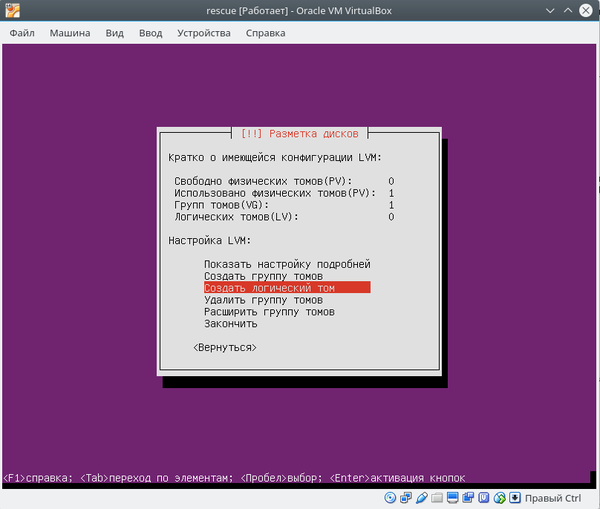Click Правый Ctrl host key label
This screenshot has height=509, width=600.
[x=553, y=498]
